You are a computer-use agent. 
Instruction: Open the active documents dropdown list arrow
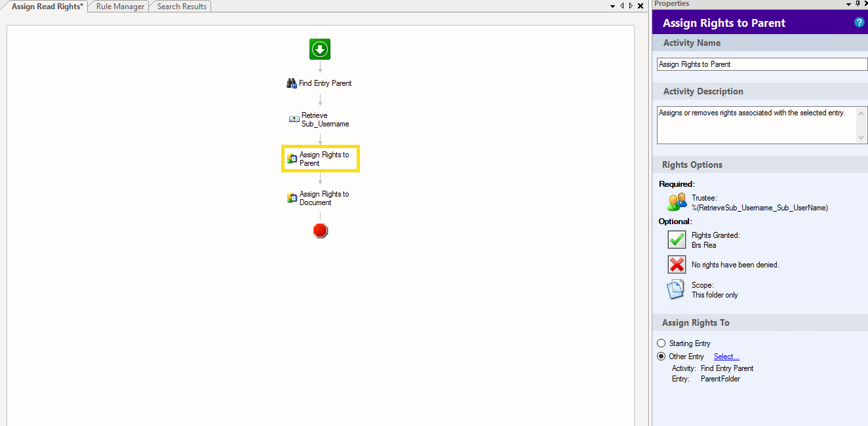(613, 6)
